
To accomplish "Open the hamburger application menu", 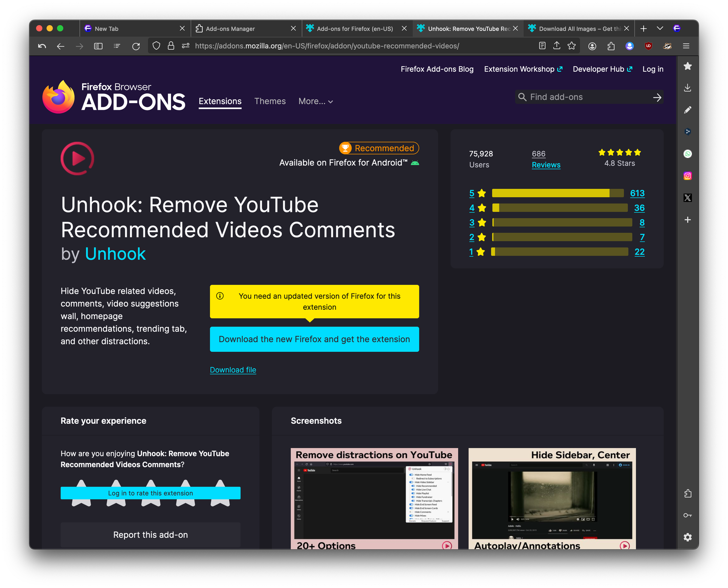I will pyautogui.click(x=686, y=46).
